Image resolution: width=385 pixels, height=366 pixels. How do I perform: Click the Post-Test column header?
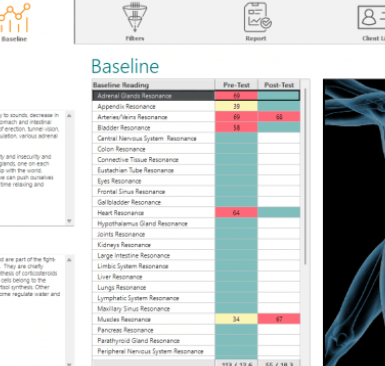click(279, 85)
